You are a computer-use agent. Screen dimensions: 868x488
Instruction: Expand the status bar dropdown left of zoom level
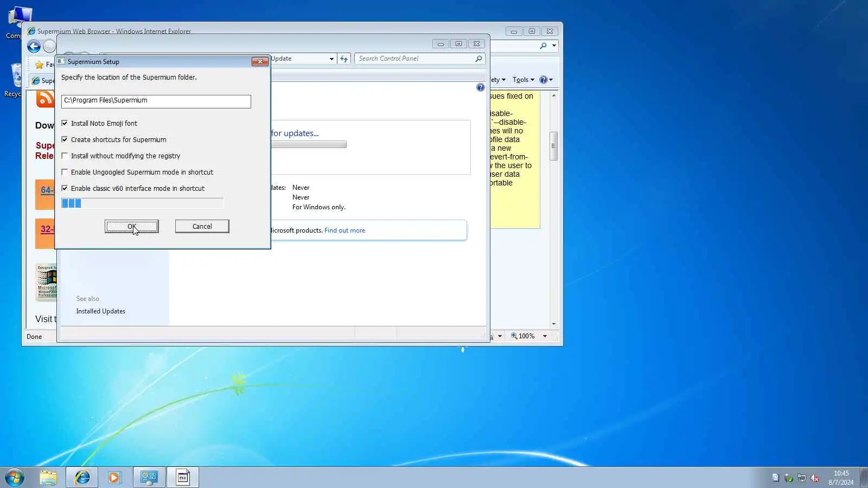[x=500, y=336]
